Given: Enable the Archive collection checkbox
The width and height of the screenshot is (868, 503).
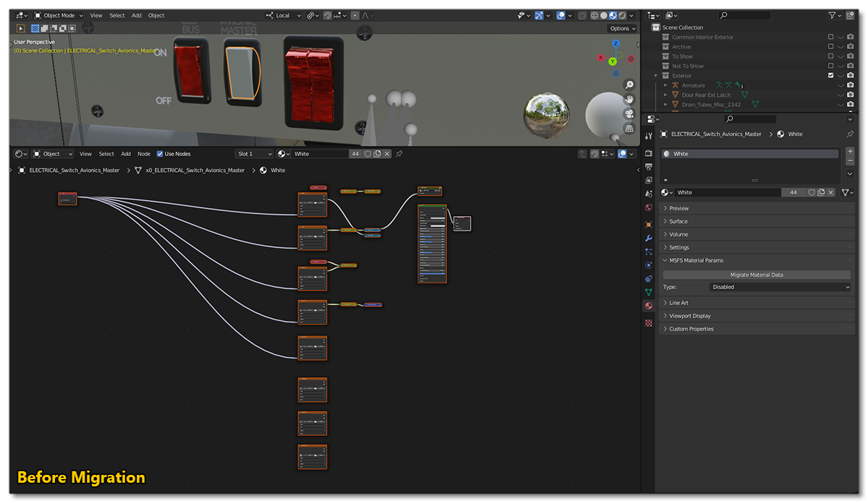Looking at the screenshot, I should 830,47.
